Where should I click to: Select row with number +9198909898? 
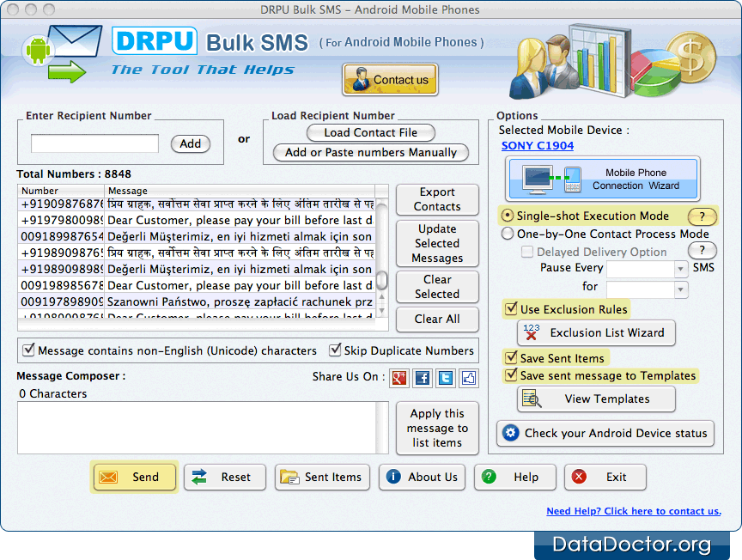[197, 269]
